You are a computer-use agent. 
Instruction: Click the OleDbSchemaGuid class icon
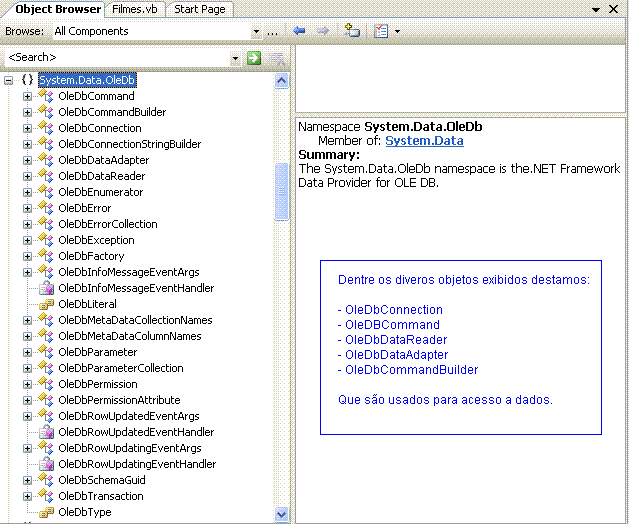(x=46, y=480)
